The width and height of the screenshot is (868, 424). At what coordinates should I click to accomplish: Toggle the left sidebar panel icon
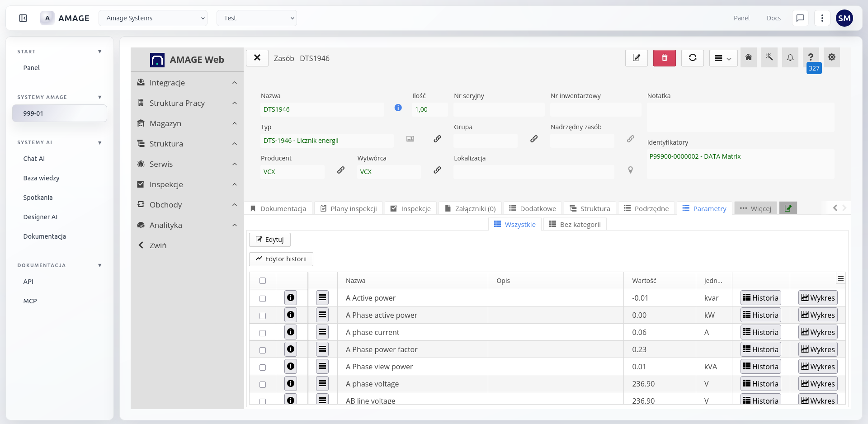(x=23, y=18)
